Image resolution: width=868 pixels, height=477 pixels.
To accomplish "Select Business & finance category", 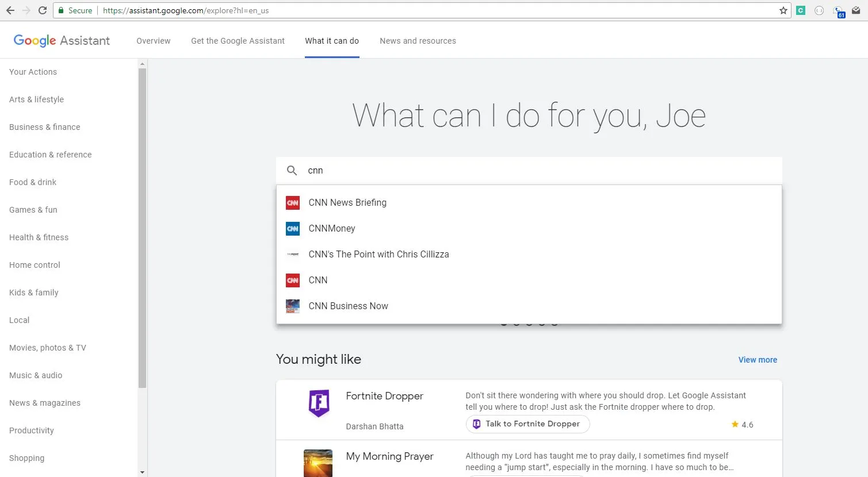I will pyautogui.click(x=45, y=127).
